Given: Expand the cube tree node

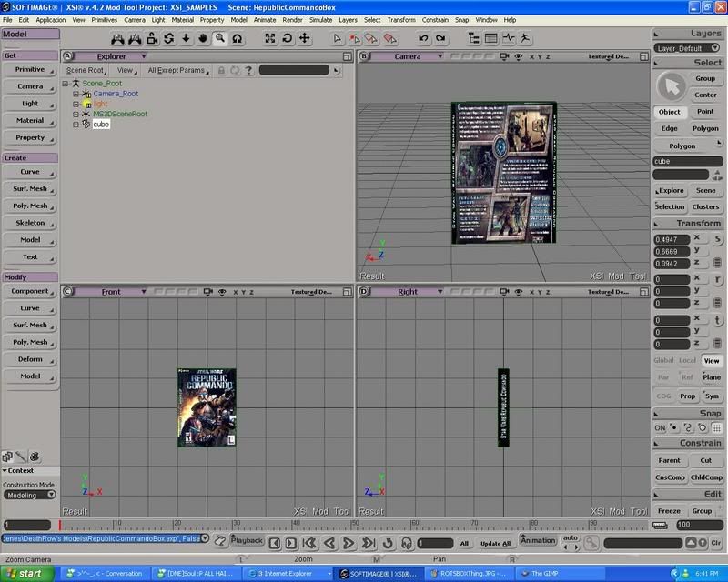Looking at the screenshot, I should pyautogui.click(x=76, y=125).
